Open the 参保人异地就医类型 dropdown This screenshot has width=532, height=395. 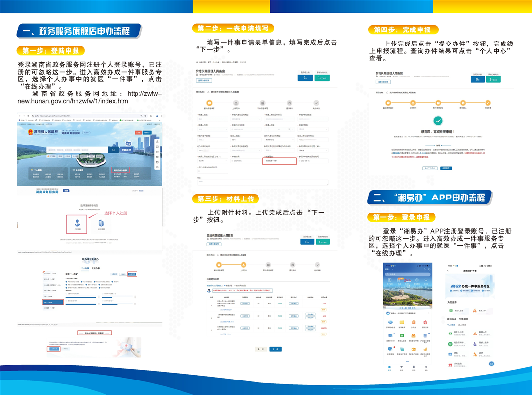(246, 151)
